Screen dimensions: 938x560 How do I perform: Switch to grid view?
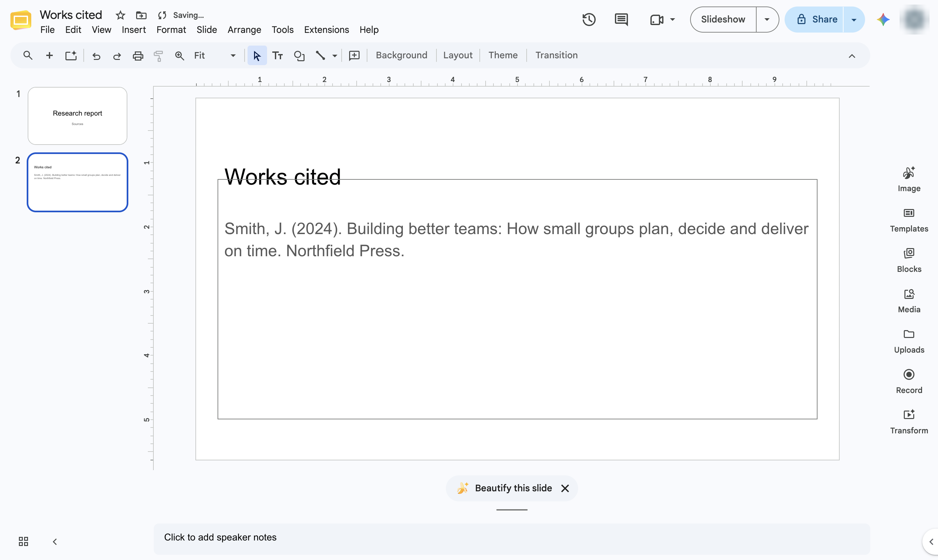[x=23, y=541]
